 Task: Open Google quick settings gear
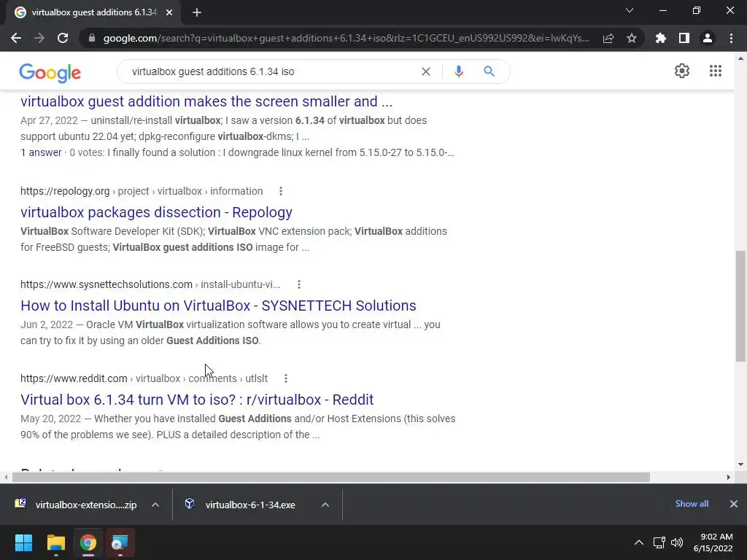pos(682,71)
